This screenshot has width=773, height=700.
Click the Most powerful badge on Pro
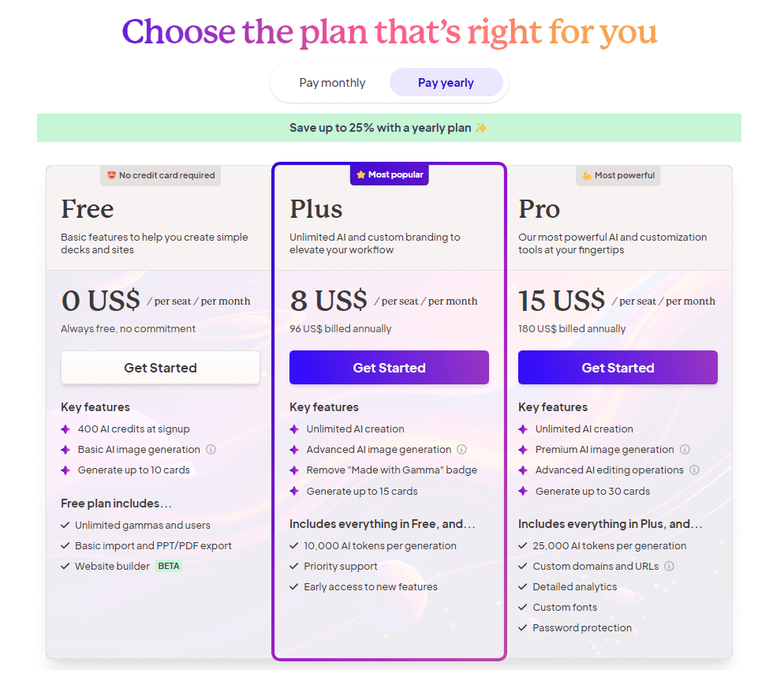click(x=618, y=175)
